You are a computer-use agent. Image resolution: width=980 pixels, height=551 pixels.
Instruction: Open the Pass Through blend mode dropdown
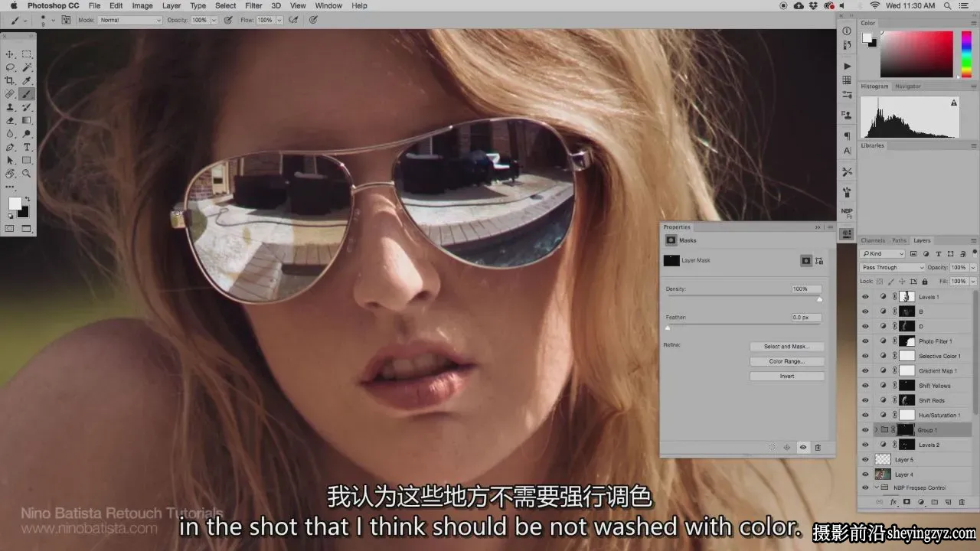pos(892,268)
